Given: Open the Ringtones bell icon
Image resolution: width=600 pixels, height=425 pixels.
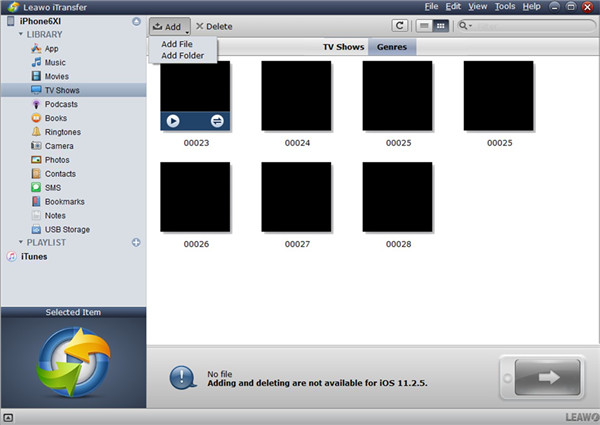Looking at the screenshot, I should click(36, 132).
